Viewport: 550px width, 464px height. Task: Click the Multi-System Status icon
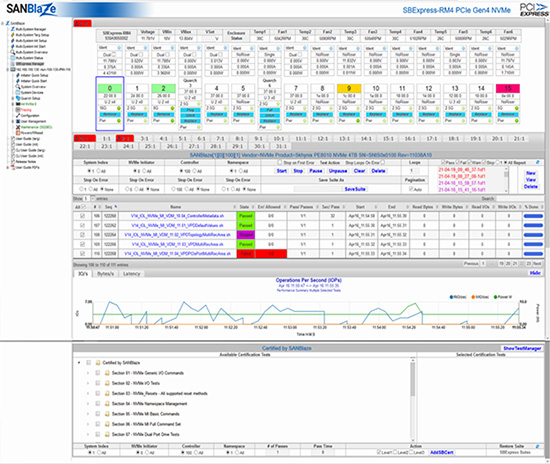pos(13,58)
